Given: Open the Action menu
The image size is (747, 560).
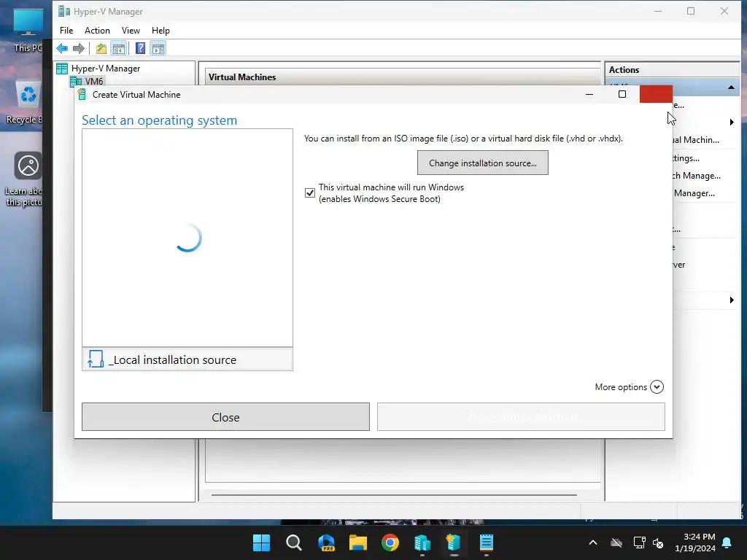Looking at the screenshot, I should [97, 31].
